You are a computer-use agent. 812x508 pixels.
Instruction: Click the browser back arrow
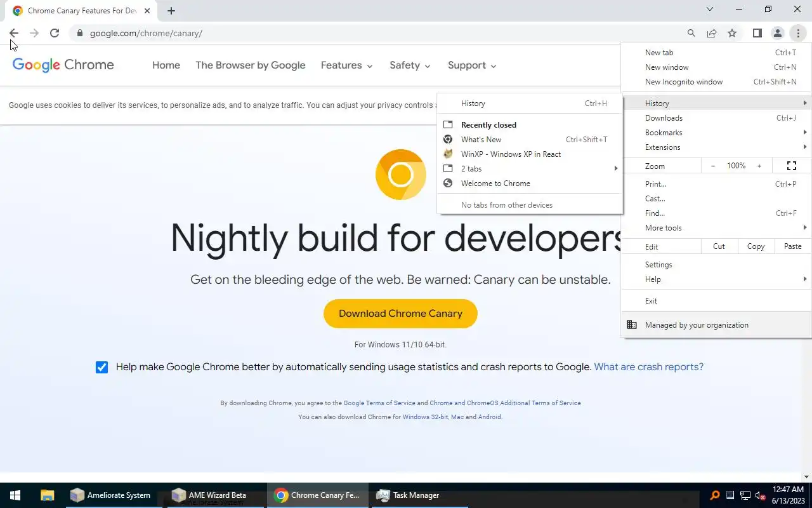click(x=14, y=33)
